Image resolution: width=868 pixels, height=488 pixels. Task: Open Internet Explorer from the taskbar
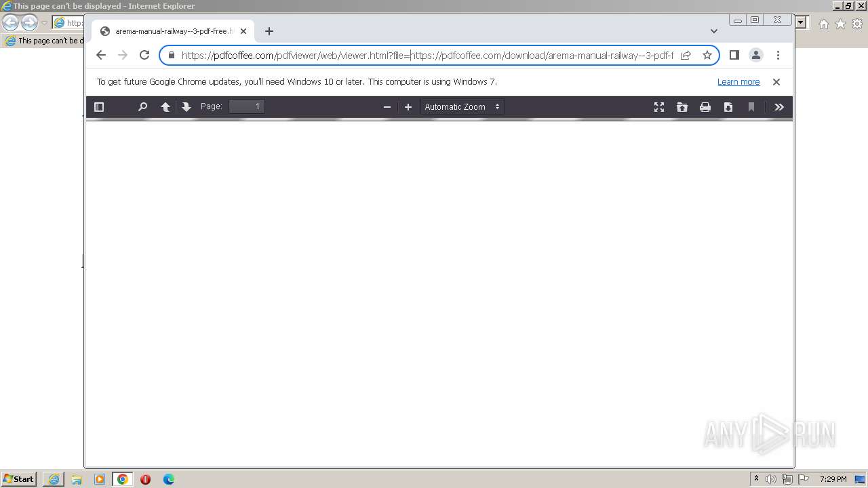[x=54, y=479]
